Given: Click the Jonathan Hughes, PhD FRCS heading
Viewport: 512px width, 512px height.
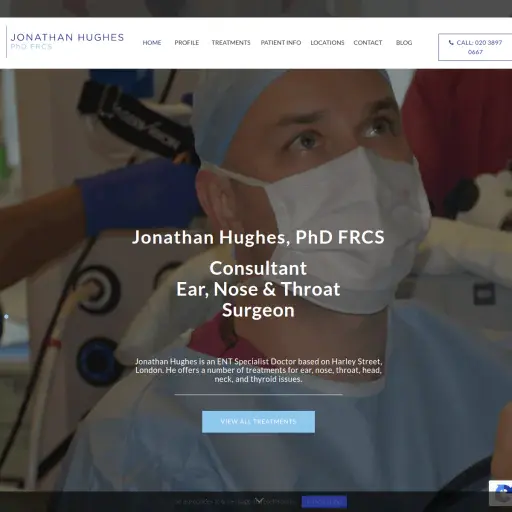Looking at the screenshot, I should click(x=258, y=237).
